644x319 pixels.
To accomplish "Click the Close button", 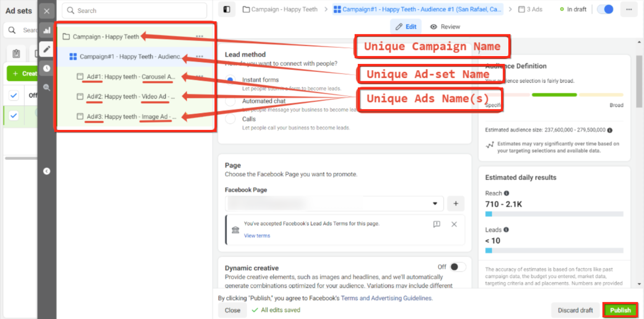I will pos(233,310).
